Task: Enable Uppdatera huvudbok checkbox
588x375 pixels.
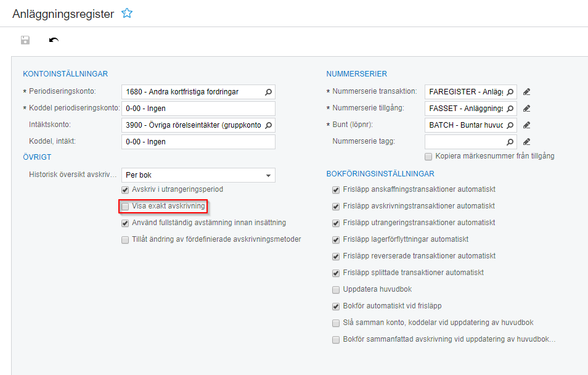Action: 336,289
